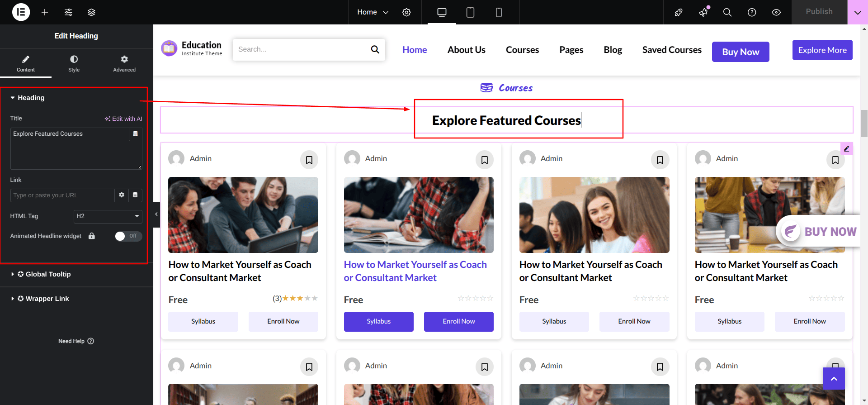Click the Buy Now header button
868x405 pixels.
(x=741, y=52)
